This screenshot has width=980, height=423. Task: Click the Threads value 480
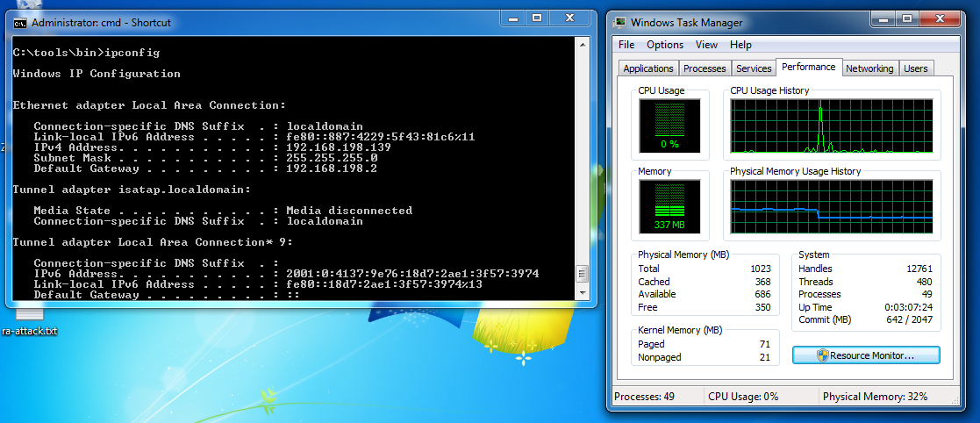pos(925,282)
